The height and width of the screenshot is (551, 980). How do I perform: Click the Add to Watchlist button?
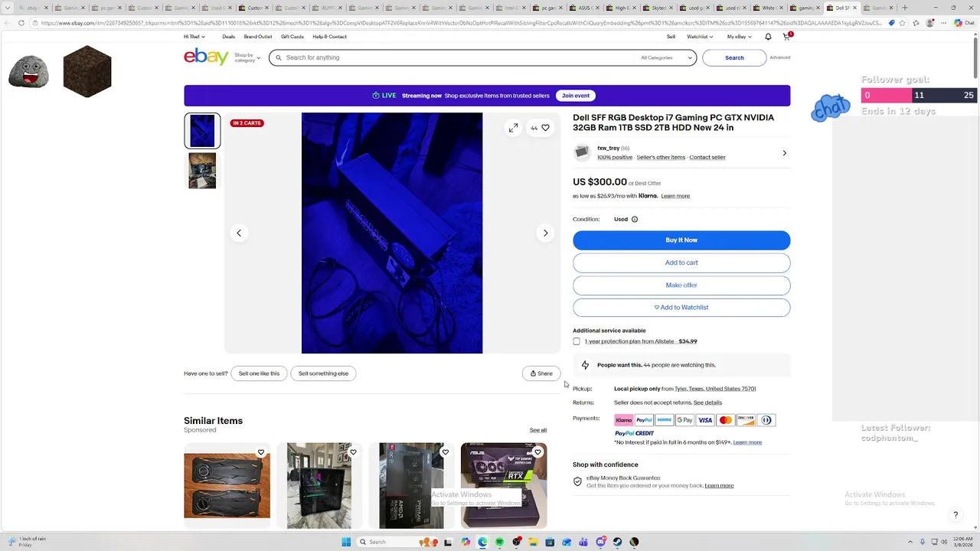[681, 308]
